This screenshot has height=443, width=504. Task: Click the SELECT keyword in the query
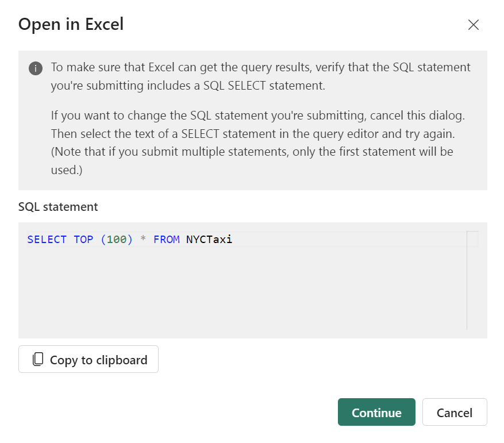click(47, 240)
